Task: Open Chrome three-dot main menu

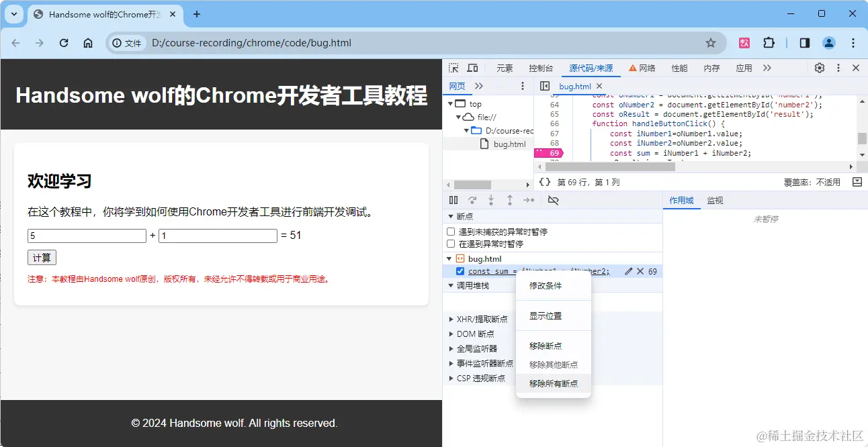Action: [x=853, y=43]
